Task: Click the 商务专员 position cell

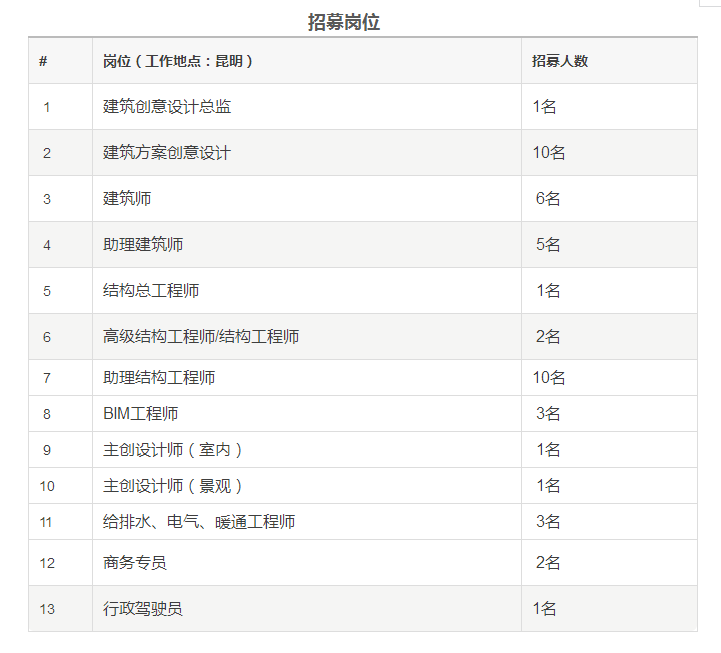Action: point(135,563)
